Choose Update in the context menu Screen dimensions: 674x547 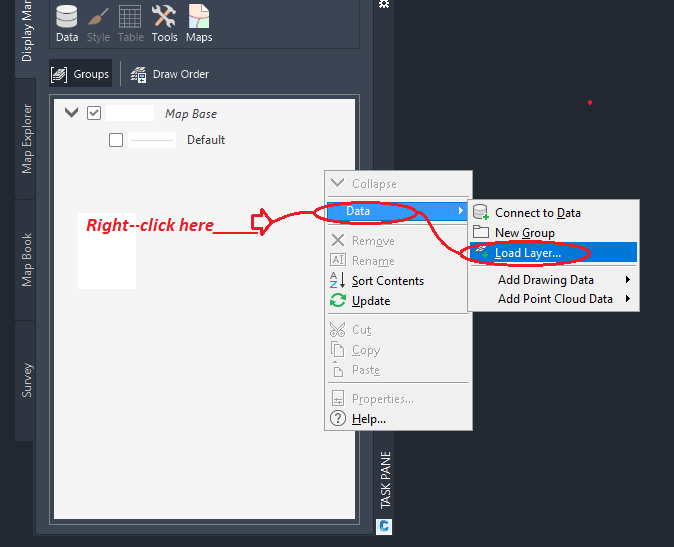coord(398,300)
